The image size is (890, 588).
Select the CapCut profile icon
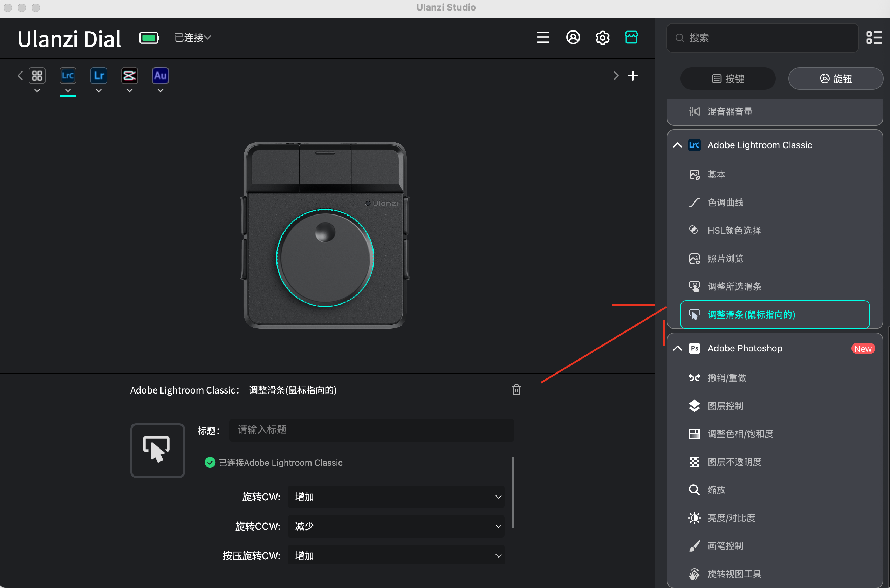coord(129,76)
